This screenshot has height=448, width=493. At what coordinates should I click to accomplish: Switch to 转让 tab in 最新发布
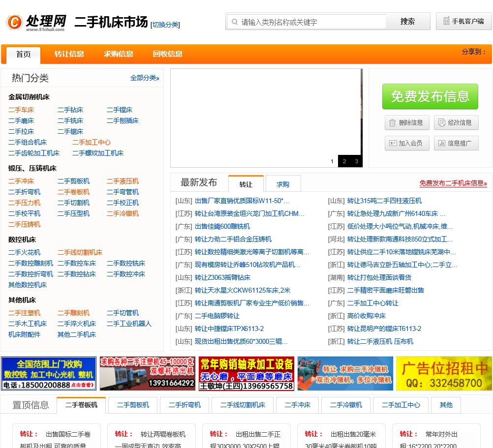pyautogui.click(x=246, y=184)
